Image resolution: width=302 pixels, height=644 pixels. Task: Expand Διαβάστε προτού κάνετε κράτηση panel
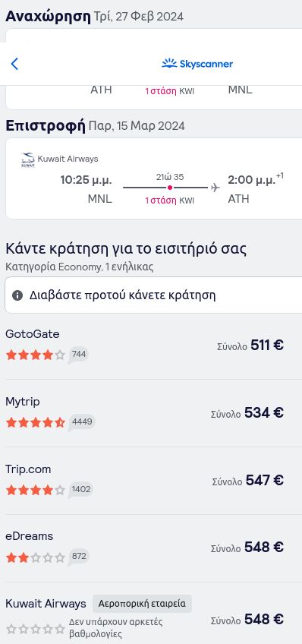[153, 295]
